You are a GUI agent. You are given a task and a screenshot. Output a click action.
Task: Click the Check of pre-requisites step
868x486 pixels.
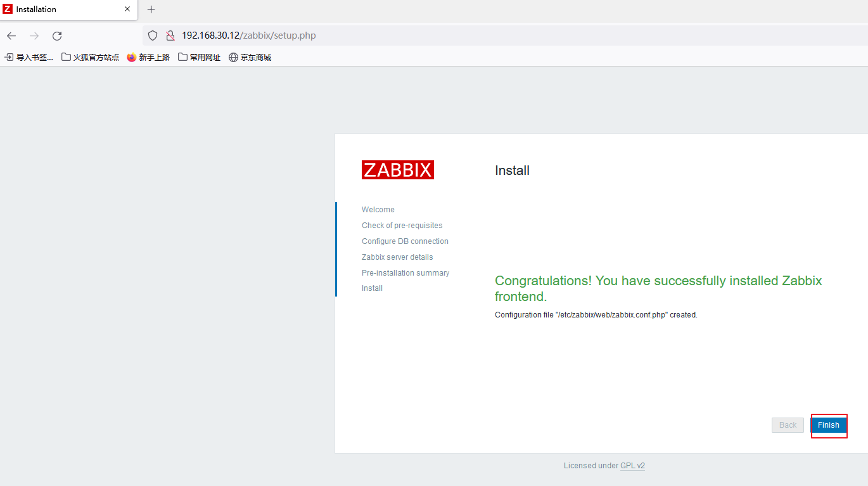[x=402, y=226]
